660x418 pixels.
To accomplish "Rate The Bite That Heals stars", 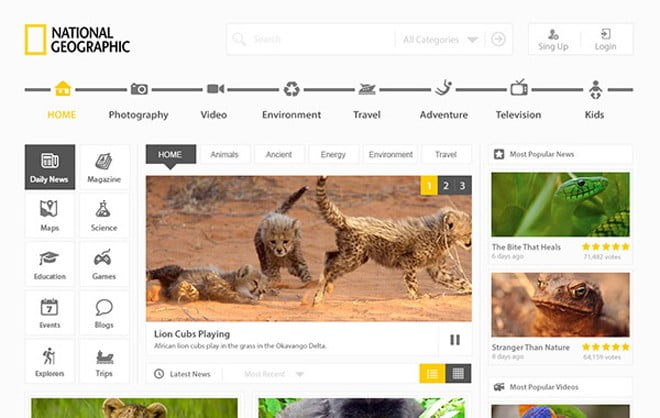I will pyautogui.click(x=605, y=246).
